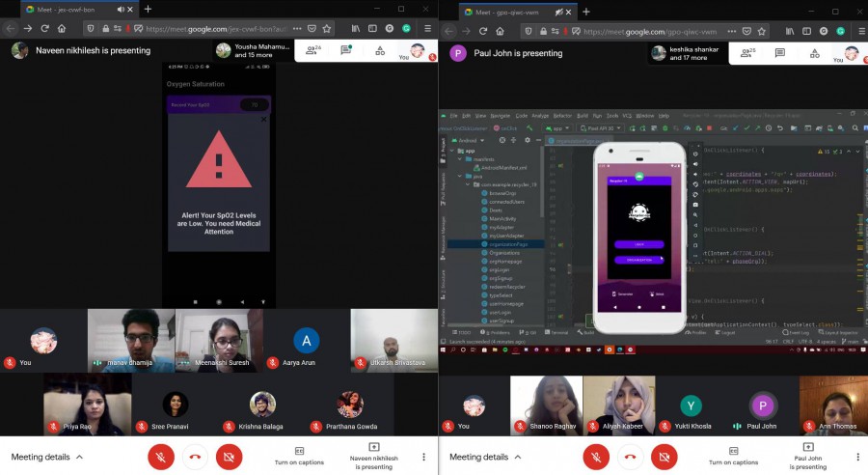Leave call in right Meet window
This screenshot has width=868, height=475.
[x=630, y=457]
